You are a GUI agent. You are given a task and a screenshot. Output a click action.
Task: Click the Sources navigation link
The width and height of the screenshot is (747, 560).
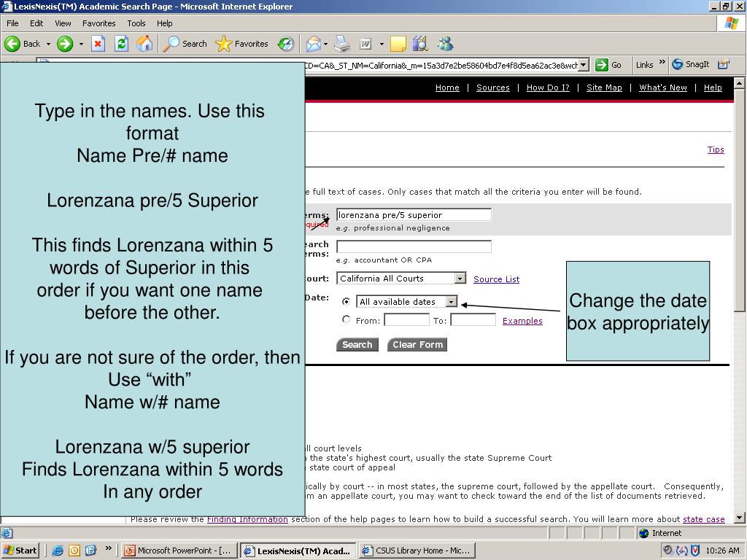(x=493, y=87)
